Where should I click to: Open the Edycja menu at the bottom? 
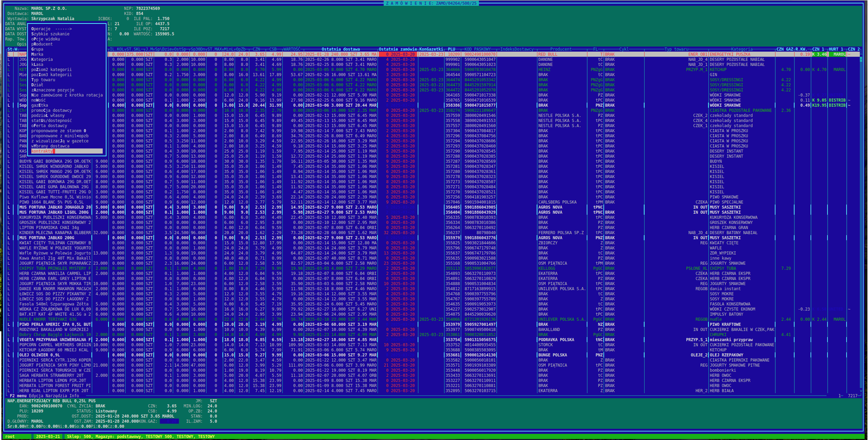[x=36, y=396]
